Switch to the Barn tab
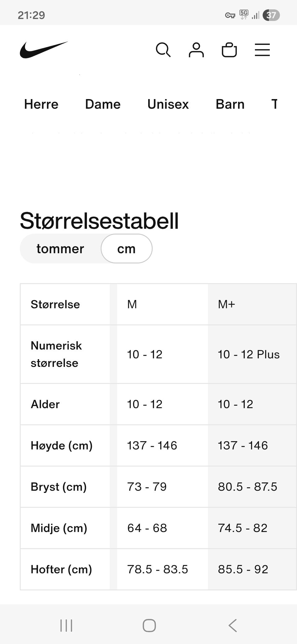The image size is (297, 644). [x=230, y=104]
